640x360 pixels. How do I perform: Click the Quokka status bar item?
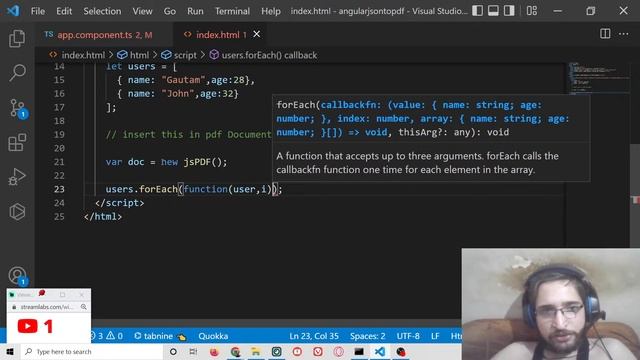[x=213, y=336]
